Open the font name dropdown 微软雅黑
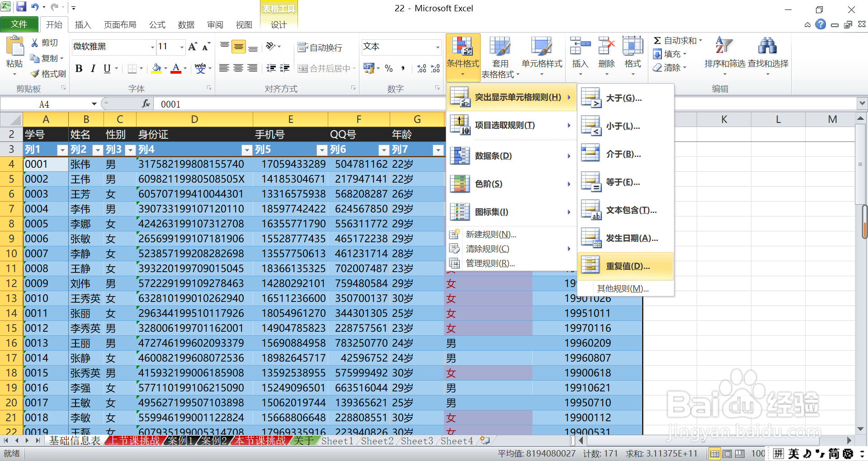This screenshot has width=868, height=461. click(152, 47)
